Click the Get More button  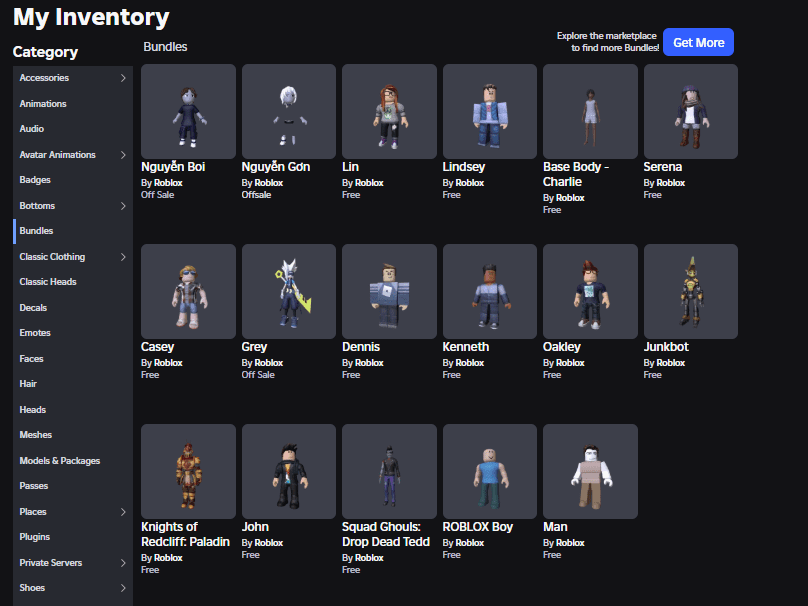698,42
